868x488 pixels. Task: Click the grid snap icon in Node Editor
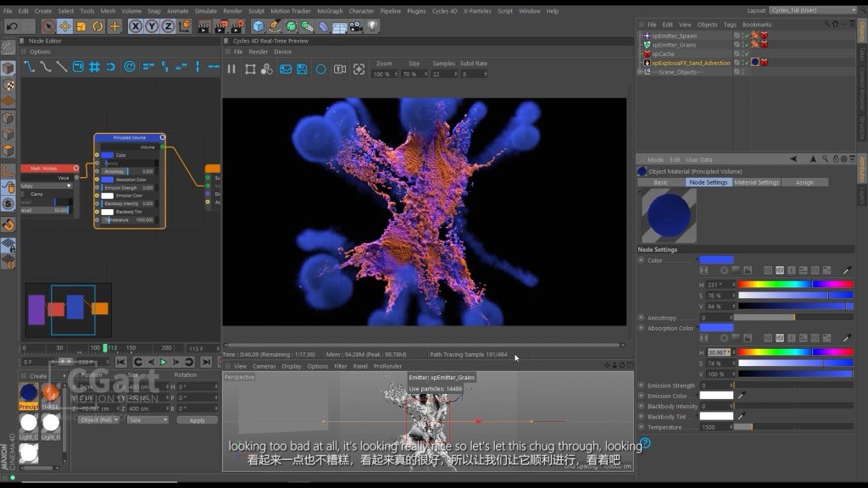95,67
